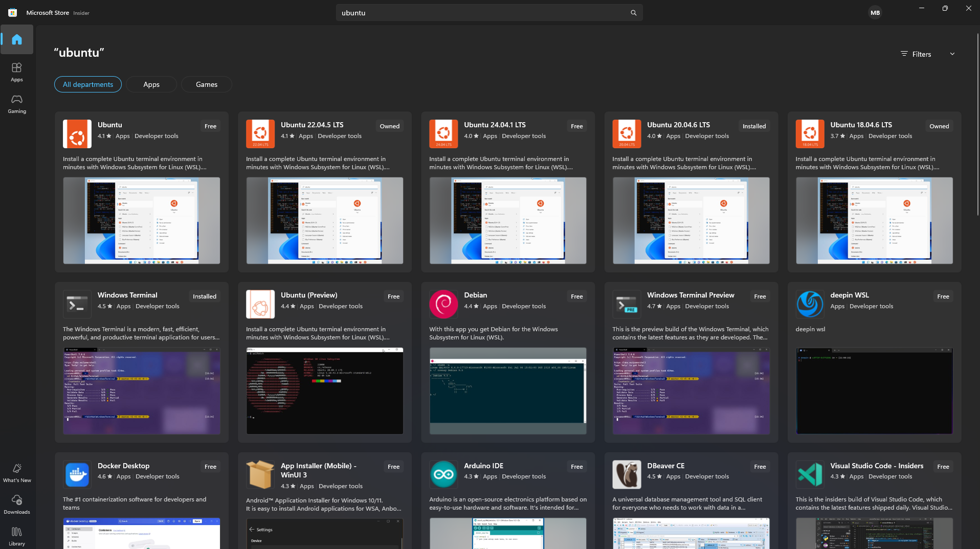Click the Debian title text
The height and width of the screenshot is (549, 980).
475,295
